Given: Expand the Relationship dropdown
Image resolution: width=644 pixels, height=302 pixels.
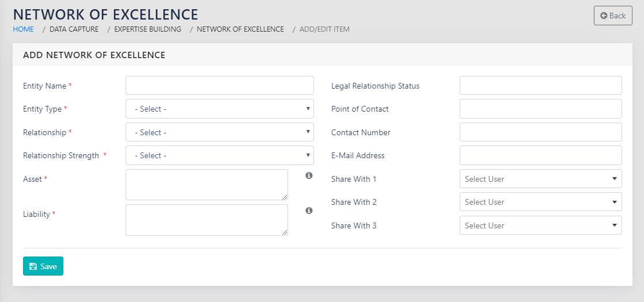Looking at the screenshot, I should pyautogui.click(x=219, y=132).
